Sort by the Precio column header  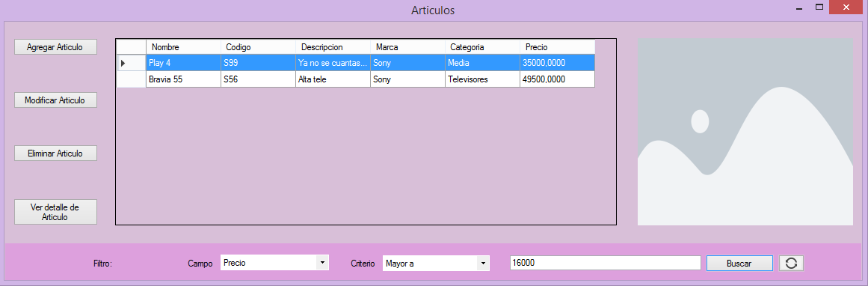tap(557, 47)
